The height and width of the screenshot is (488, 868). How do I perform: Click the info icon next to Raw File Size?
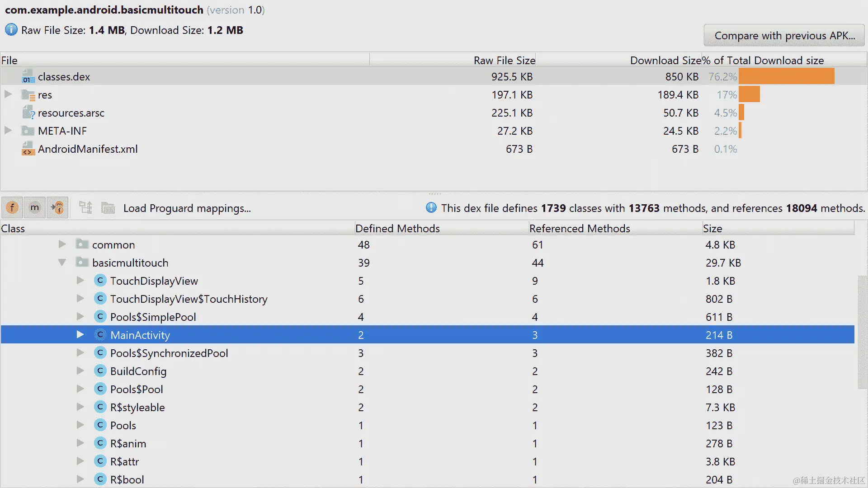tap(11, 30)
